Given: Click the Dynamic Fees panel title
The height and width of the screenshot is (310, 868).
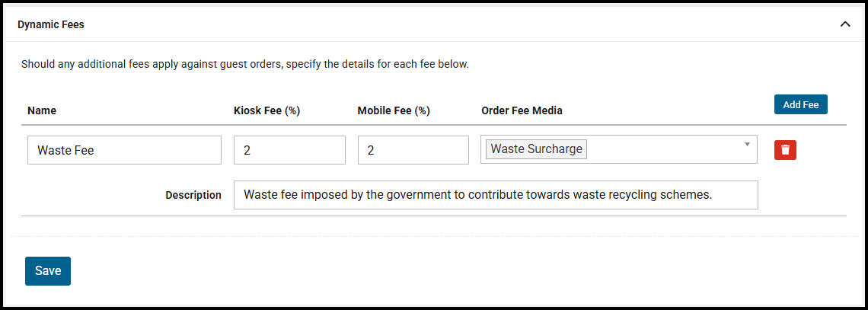Looking at the screenshot, I should 51,24.
